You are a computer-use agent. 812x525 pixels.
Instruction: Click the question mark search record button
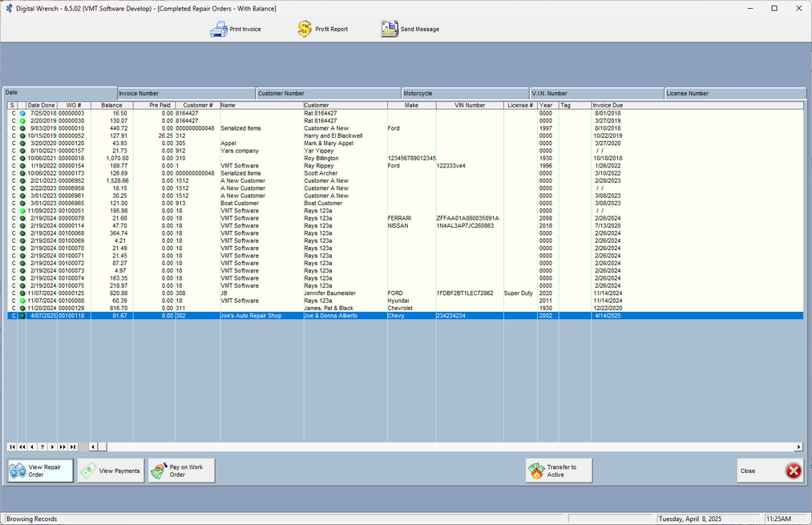click(x=42, y=446)
